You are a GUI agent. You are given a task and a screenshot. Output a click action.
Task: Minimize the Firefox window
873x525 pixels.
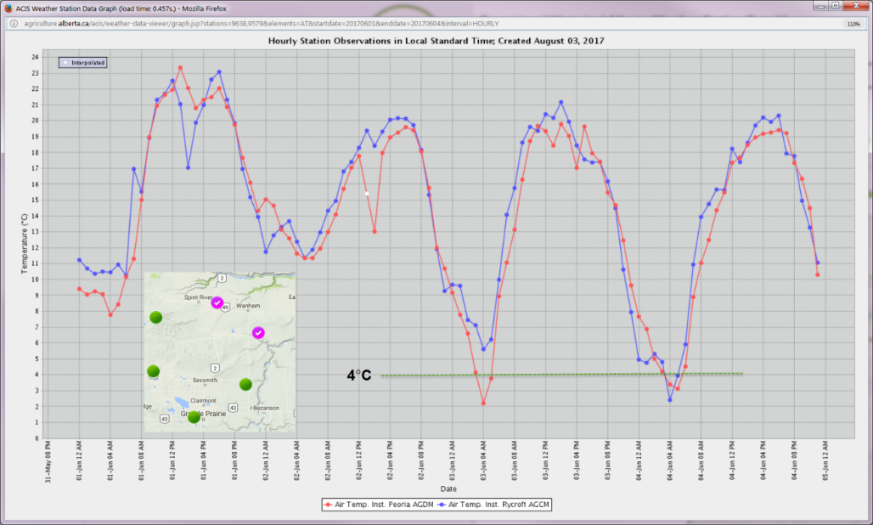coord(819,6)
